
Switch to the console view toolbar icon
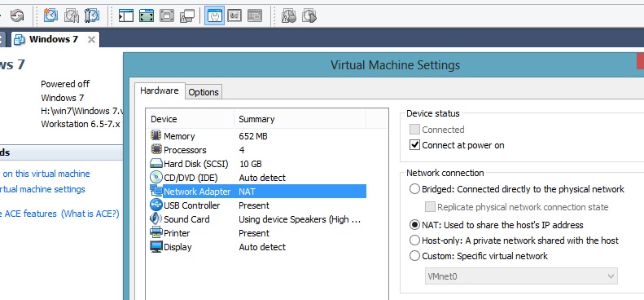[255, 15]
